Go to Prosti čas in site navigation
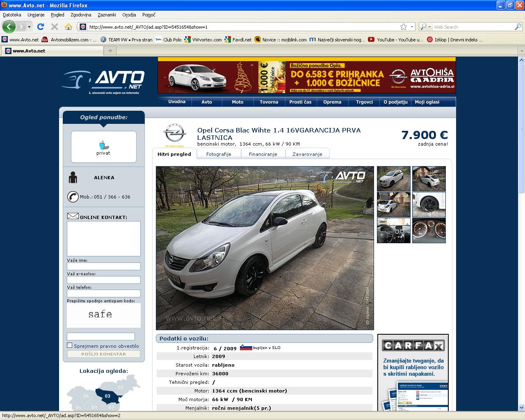The height and width of the screenshot is (420, 525). pyautogui.click(x=300, y=102)
